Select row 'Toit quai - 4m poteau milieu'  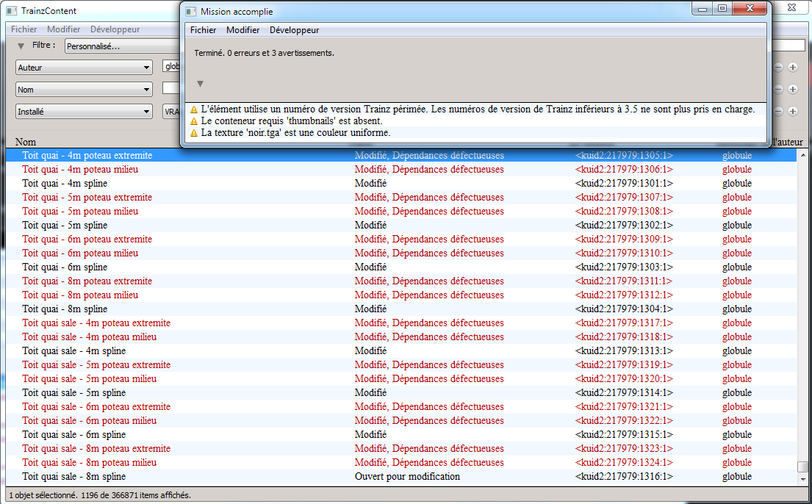[401, 170]
